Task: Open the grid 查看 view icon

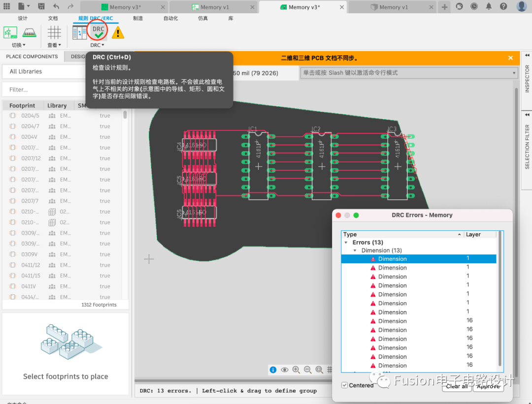Action: (54, 32)
